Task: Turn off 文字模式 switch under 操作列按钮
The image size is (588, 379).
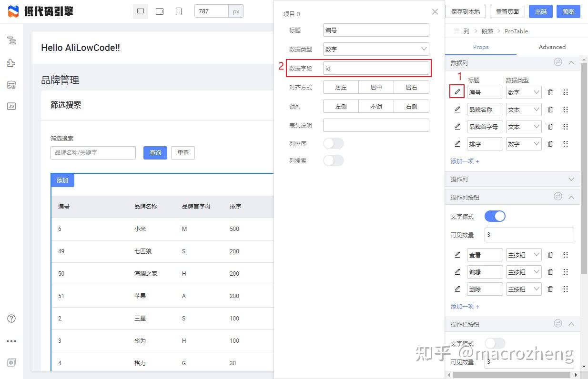Action: point(495,216)
